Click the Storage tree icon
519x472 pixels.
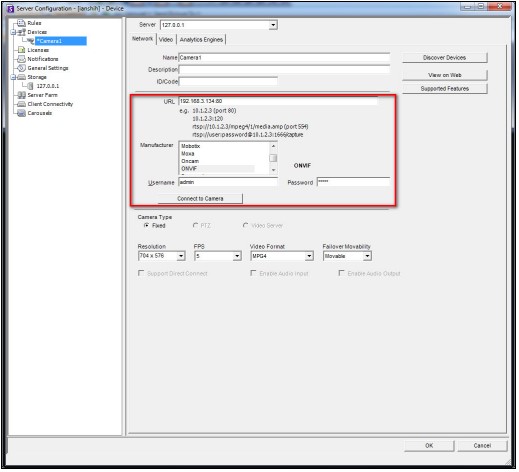click(x=21, y=77)
